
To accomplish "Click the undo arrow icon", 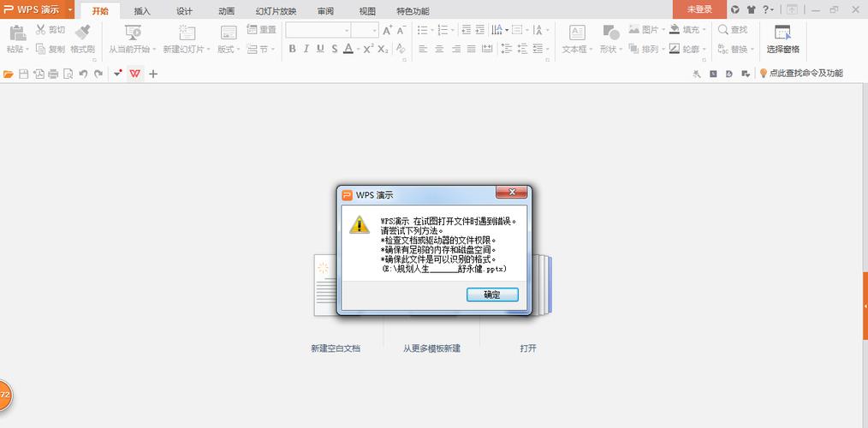I will point(83,74).
